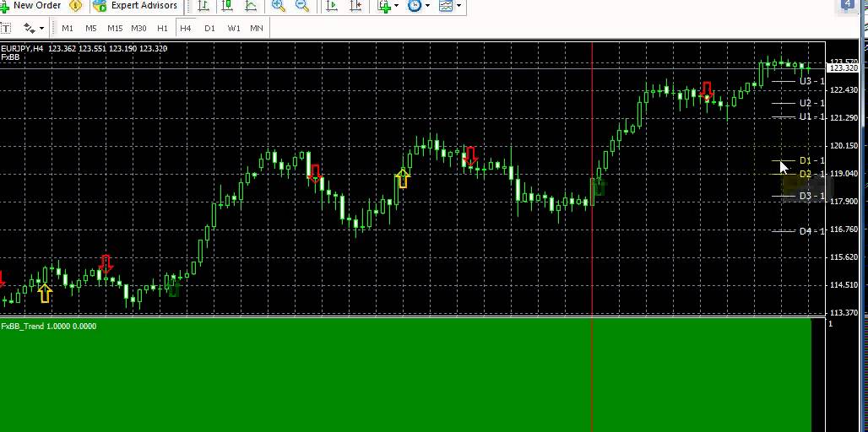The height and width of the screenshot is (432, 868).
Task: Click the FxBB_Trend 1.0000 0.0000 label
Action: (x=49, y=327)
